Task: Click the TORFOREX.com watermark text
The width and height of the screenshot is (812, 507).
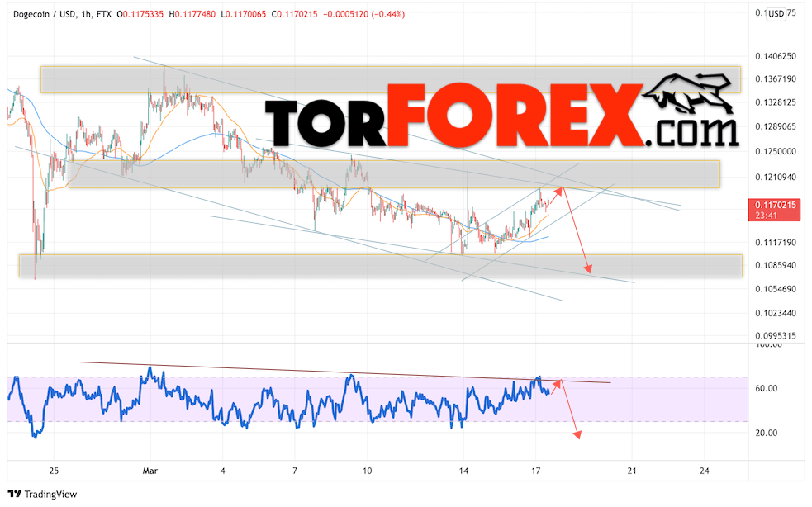Action: coord(501,116)
